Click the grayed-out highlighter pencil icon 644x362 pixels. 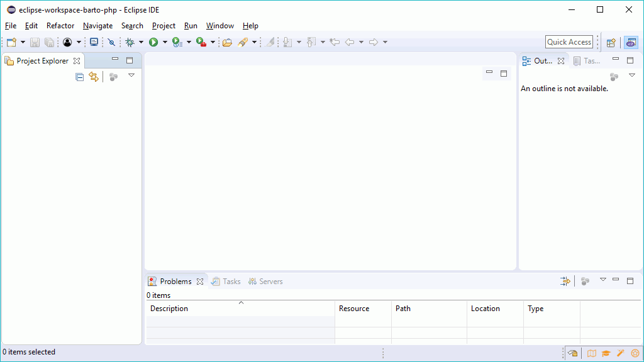[270, 42]
